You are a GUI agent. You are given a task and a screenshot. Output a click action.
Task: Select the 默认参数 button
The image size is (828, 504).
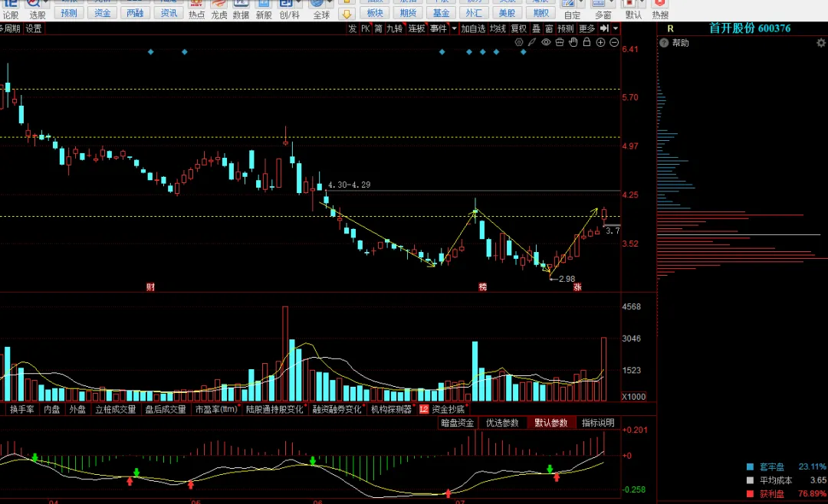550,423
